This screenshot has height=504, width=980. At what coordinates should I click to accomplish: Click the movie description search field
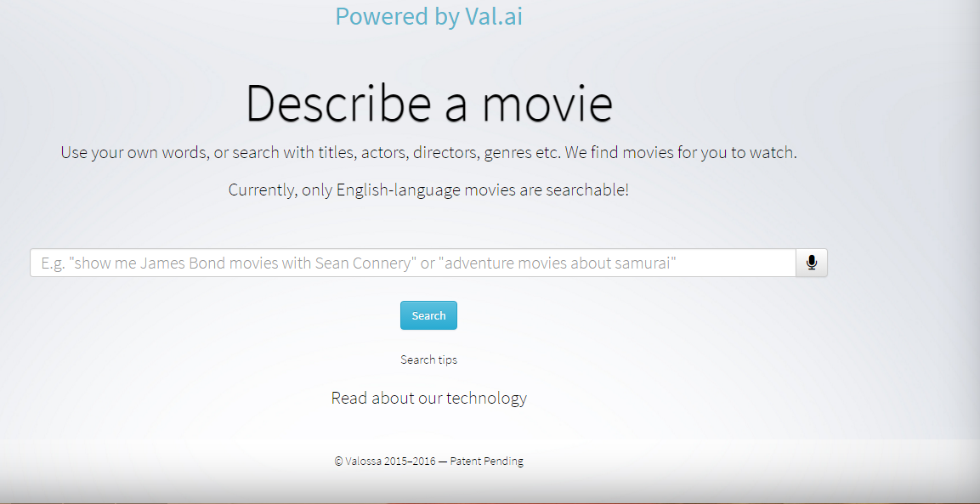coord(412,263)
